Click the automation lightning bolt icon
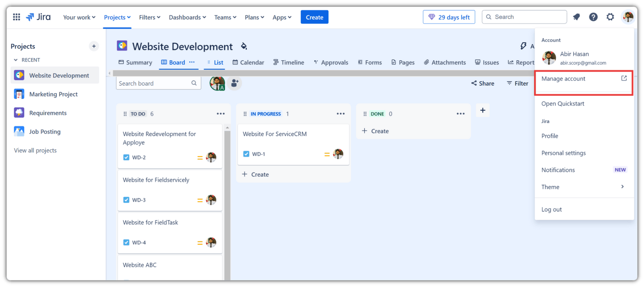Screen dimensions: 644x287 (523, 46)
